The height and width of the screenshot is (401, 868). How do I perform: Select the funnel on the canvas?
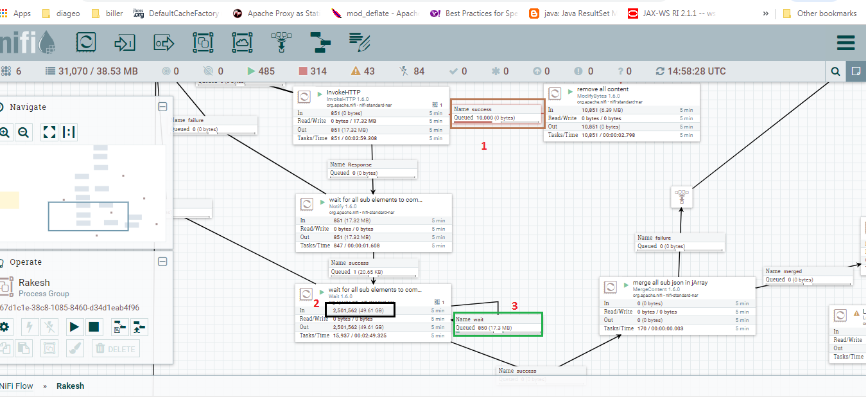(681, 197)
